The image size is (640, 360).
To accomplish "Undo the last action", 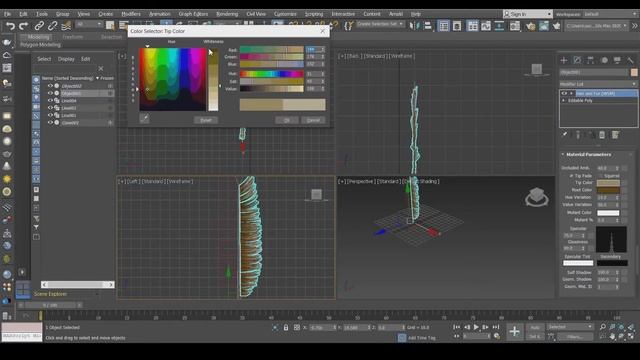I will (x=10, y=26).
